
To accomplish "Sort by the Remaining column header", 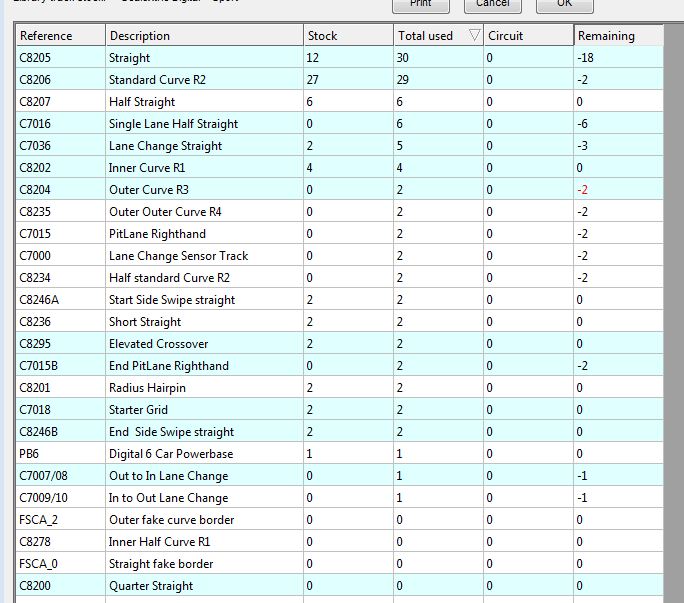I will pyautogui.click(x=618, y=36).
